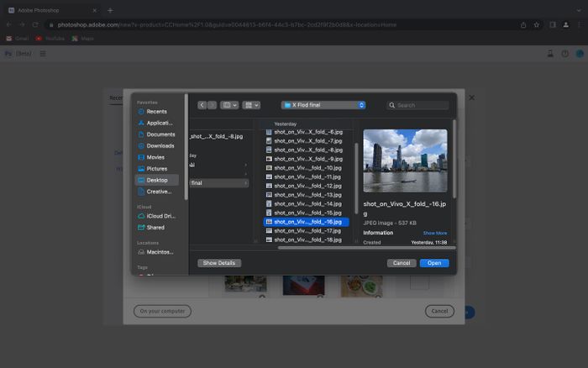Open Gmail bookmark in bookmarks bar
Viewport: 588px width, 368px height.
17,38
